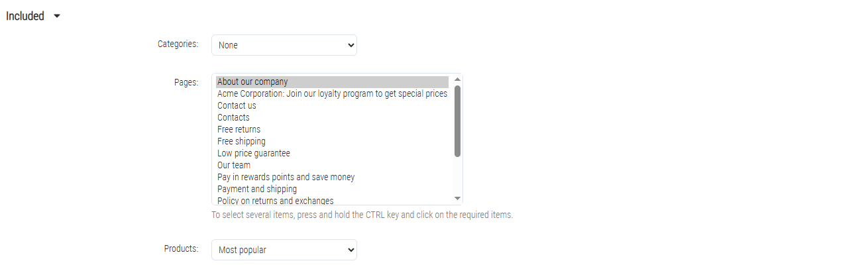The image size is (868, 269).
Task: Select 'Pay in rewards points and save money'
Action: (x=332, y=177)
